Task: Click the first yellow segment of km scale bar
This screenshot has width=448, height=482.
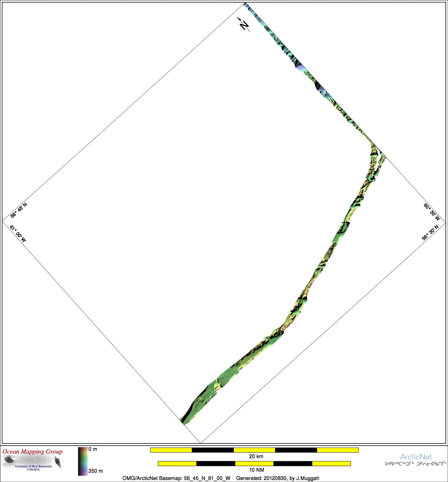Action: coord(171,450)
